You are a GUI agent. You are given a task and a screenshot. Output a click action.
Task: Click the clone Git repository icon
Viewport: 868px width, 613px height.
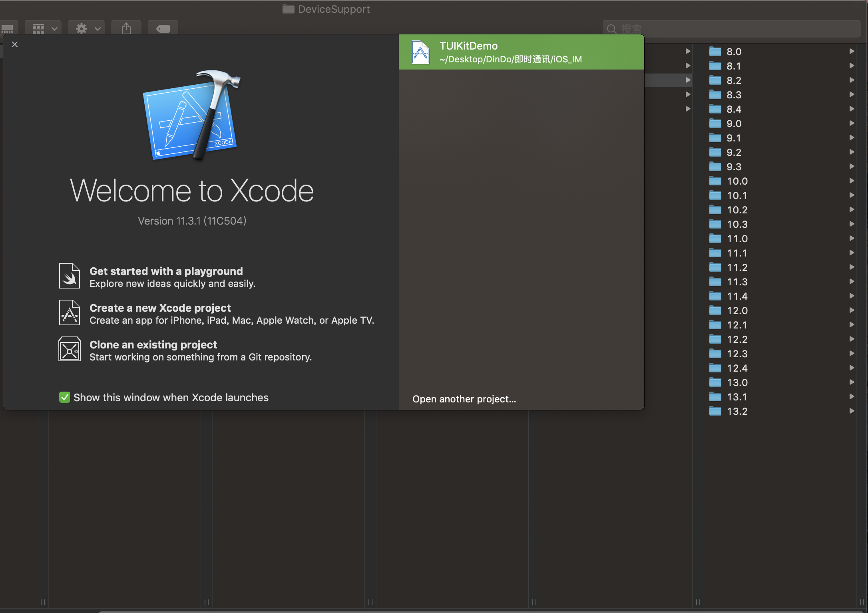click(x=70, y=349)
